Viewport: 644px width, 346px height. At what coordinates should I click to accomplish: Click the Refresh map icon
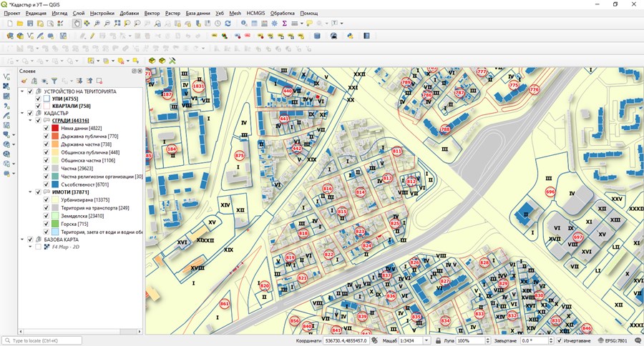tap(228, 24)
